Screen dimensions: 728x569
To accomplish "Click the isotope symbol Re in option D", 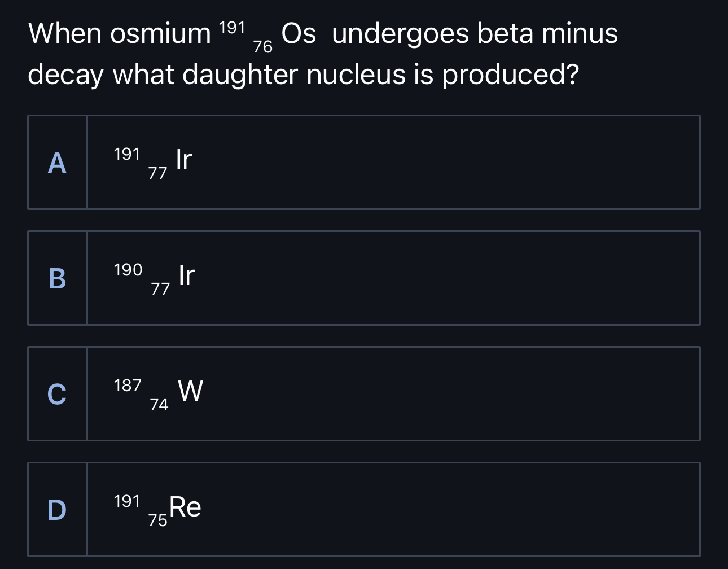I will pos(185,506).
